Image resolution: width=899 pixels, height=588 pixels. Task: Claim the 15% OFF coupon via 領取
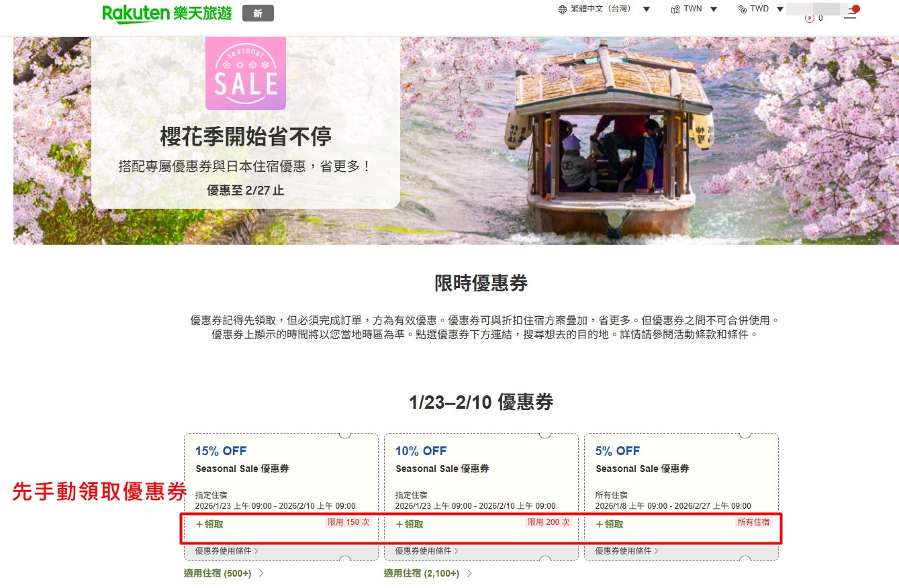click(x=209, y=524)
